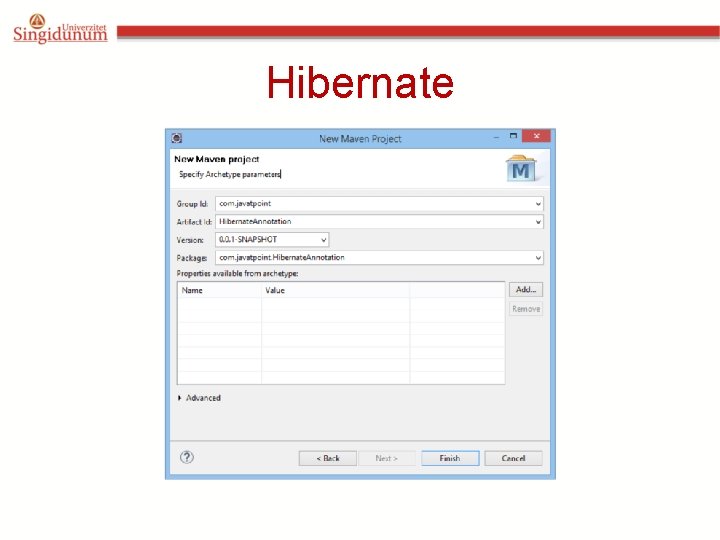The height and width of the screenshot is (540, 720).
Task: Open the Artifact Id dropdown arrow
Action: tap(538, 222)
